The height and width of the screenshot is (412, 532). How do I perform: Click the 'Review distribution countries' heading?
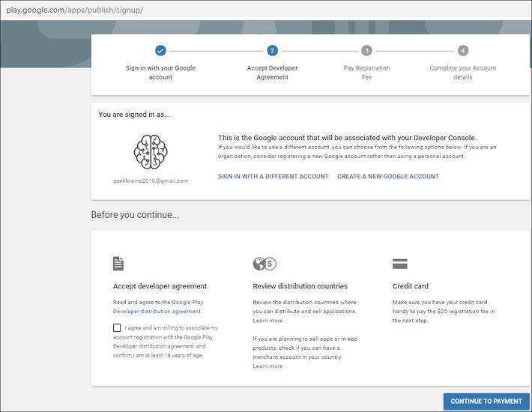pos(300,286)
